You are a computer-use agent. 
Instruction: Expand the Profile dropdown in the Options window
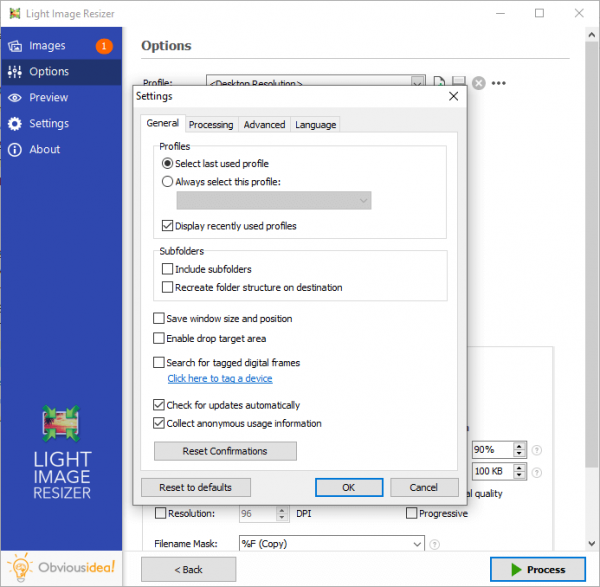click(x=417, y=82)
